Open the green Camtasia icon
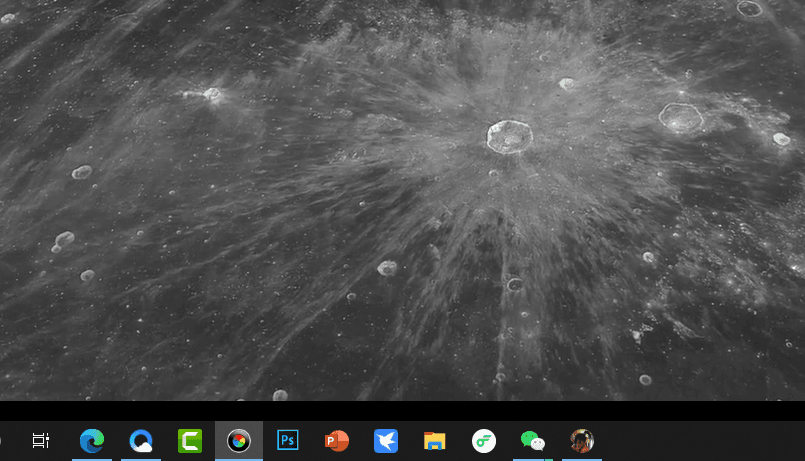Image resolution: width=805 pixels, height=461 pixels. coord(190,440)
